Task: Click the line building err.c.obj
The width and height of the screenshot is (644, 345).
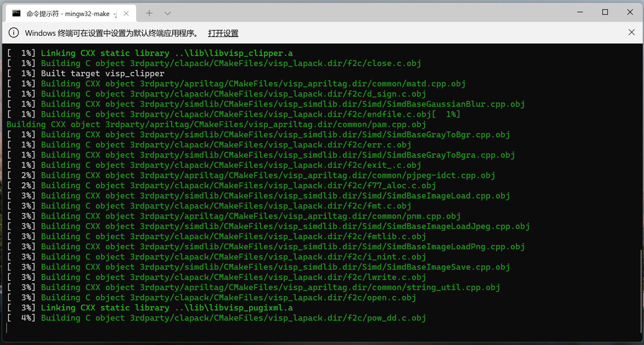Action: pos(209,145)
